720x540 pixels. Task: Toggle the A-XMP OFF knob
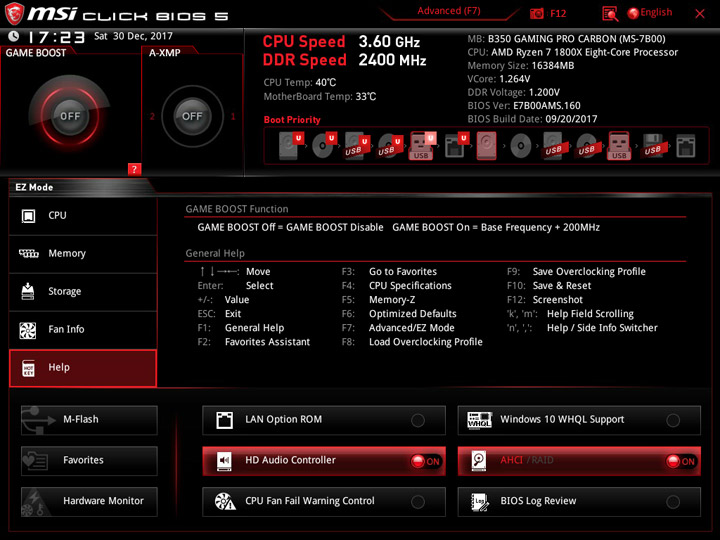[x=192, y=116]
